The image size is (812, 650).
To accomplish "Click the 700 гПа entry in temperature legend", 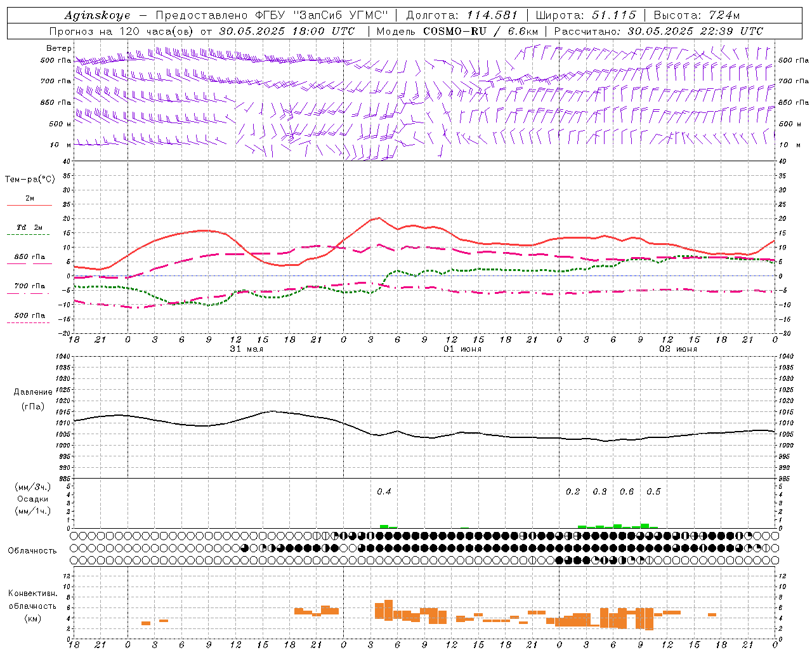I will coord(30,286).
